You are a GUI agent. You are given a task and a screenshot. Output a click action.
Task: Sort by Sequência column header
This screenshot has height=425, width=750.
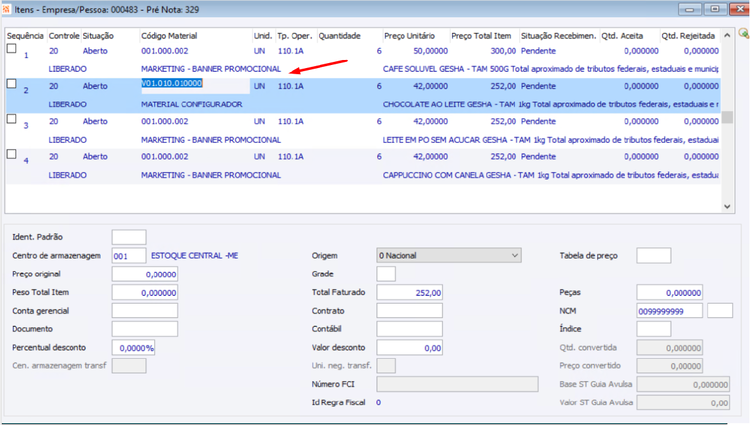click(x=25, y=36)
